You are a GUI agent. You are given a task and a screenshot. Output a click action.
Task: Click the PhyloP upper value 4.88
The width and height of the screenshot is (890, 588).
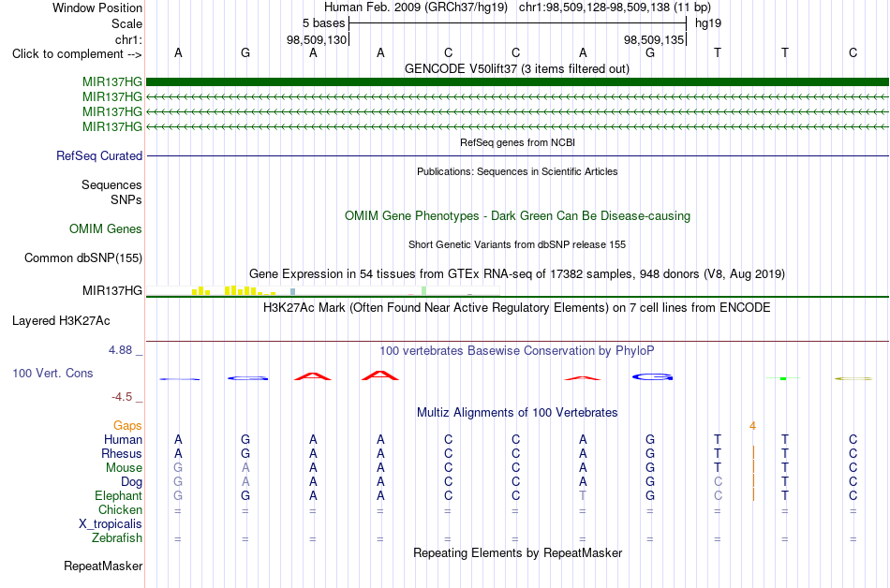click(120, 350)
